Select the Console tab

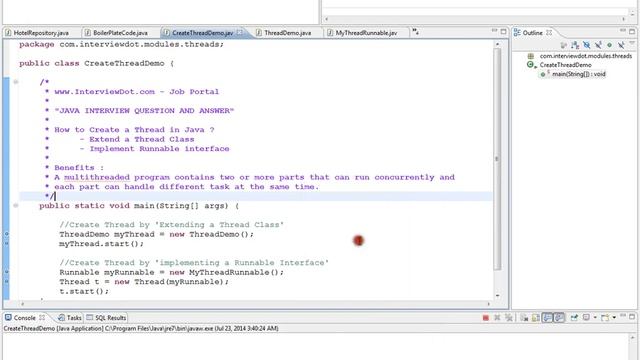(24, 318)
